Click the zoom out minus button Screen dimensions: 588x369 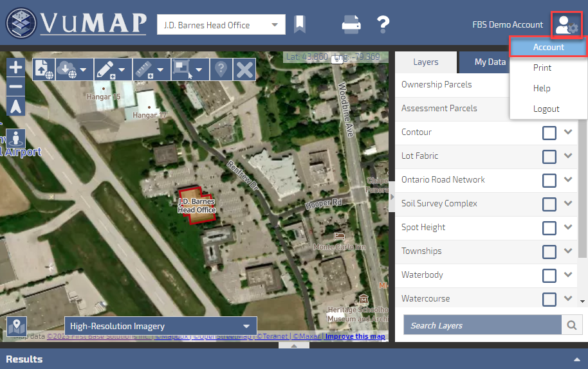16,87
